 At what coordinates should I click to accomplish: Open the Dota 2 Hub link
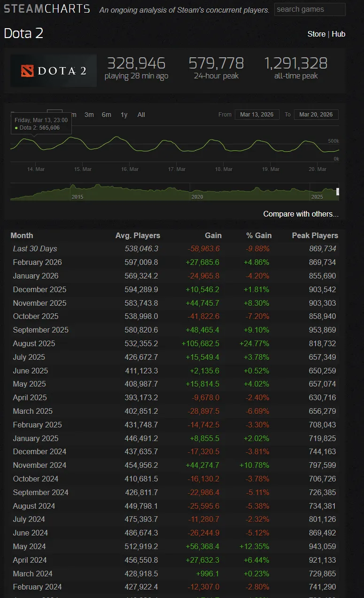tap(339, 34)
